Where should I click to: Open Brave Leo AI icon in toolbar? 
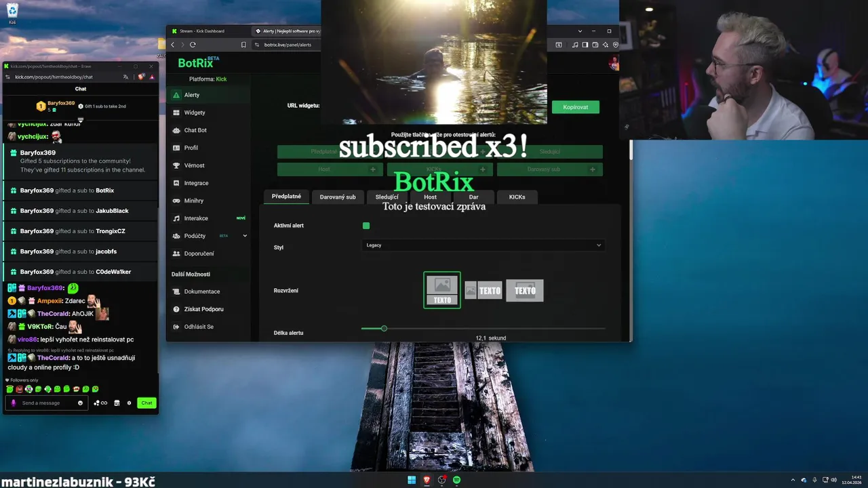[605, 45]
